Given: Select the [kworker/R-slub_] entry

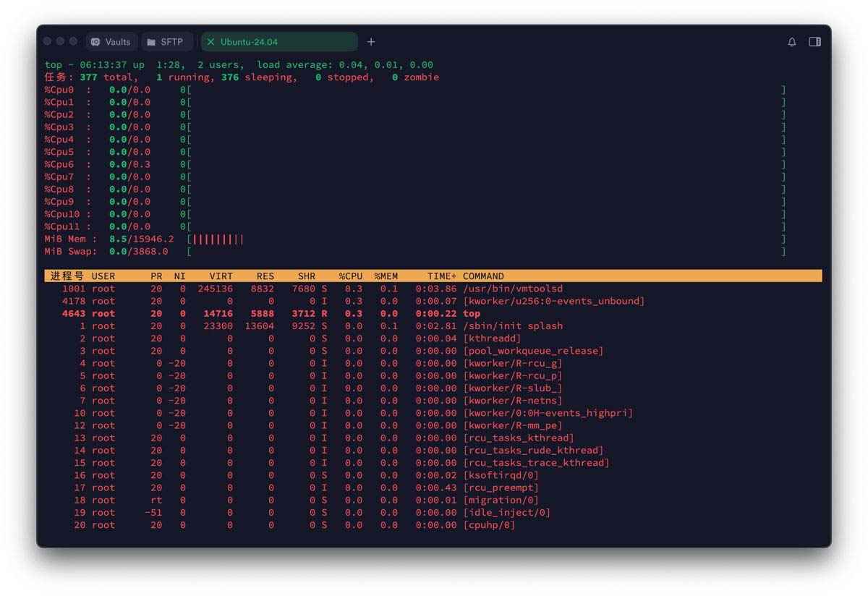Looking at the screenshot, I should [x=513, y=388].
